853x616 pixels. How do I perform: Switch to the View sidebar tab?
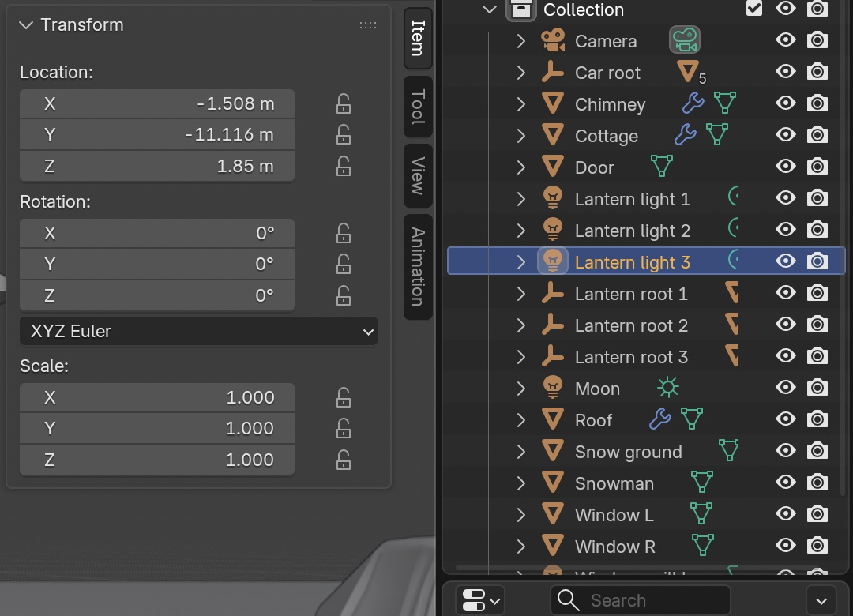(x=418, y=176)
